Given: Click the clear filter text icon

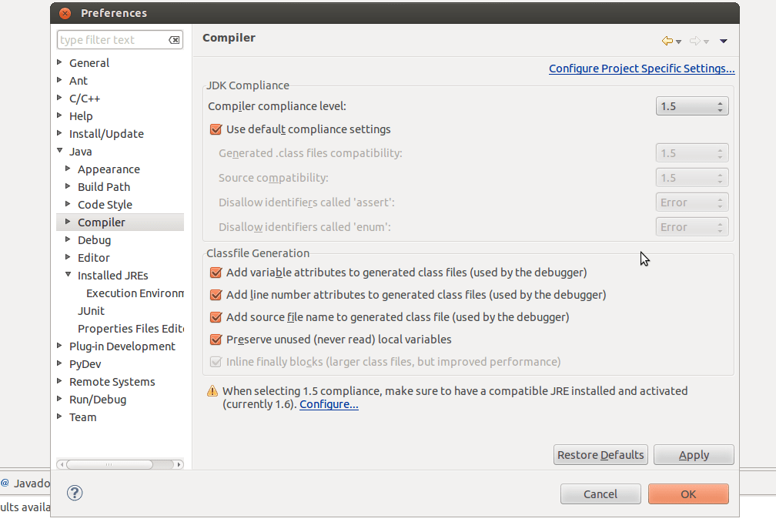Looking at the screenshot, I should pyautogui.click(x=174, y=40).
